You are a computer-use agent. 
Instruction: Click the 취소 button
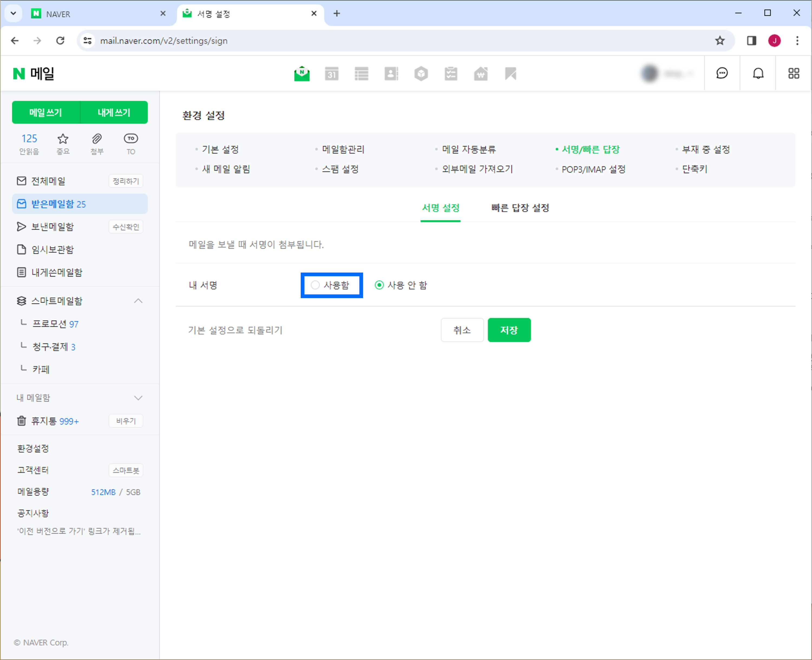coord(462,330)
